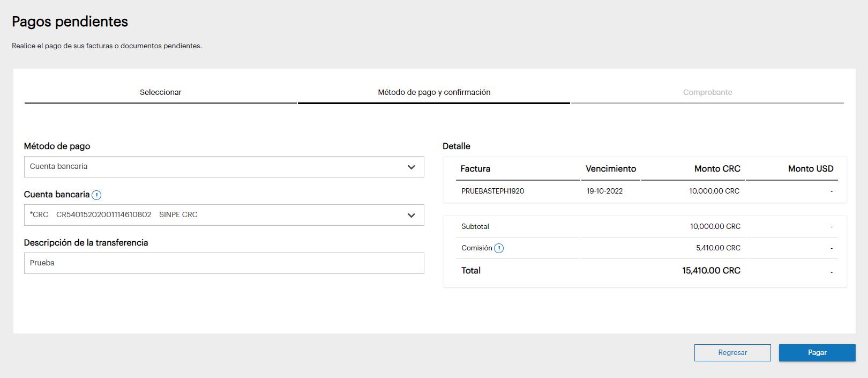This screenshot has width=868, height=378.
Task: Click info icon beside Comisión
Action: [499, 248]
